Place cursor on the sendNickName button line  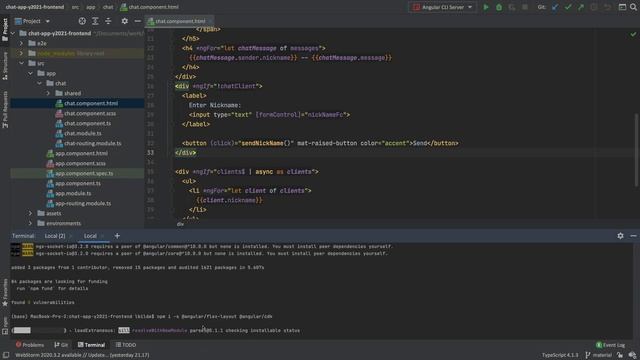point(320,143)
